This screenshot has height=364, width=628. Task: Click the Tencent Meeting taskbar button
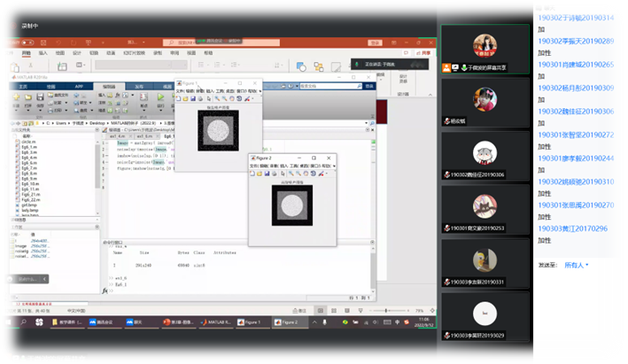click(x=102, y=322)
